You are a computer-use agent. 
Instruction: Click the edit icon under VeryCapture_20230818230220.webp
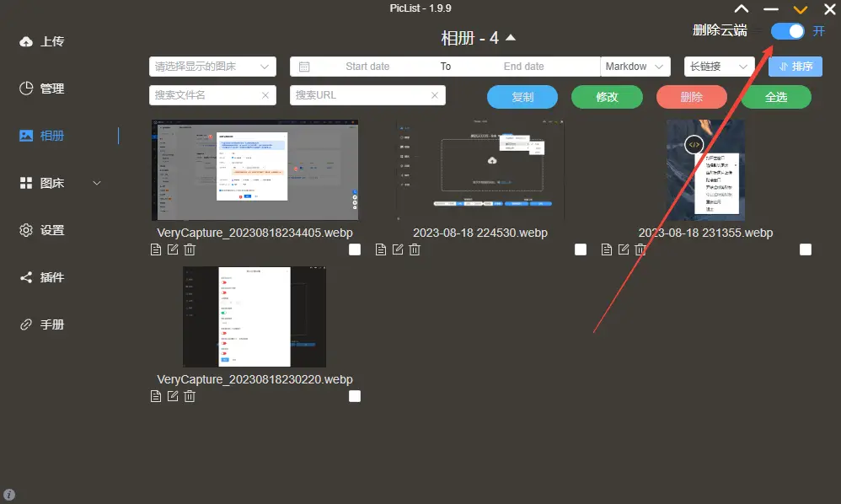[173, 396]
